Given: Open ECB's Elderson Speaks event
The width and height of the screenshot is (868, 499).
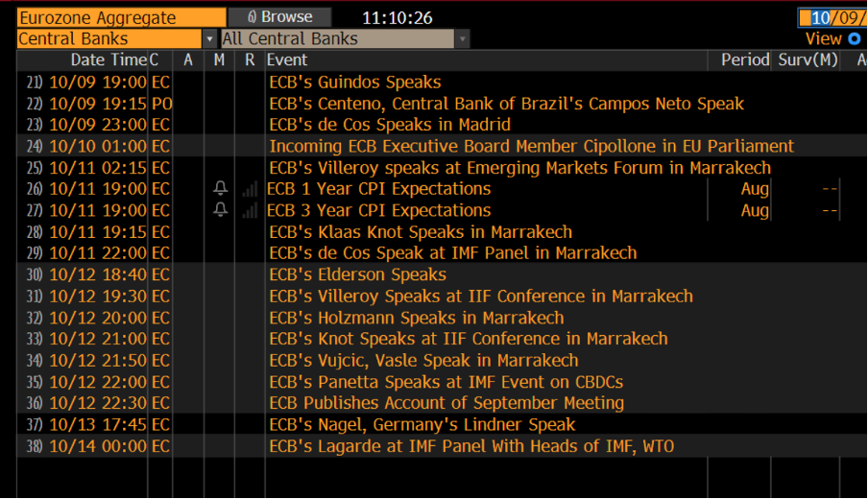Looking at the screenshot, I should 357,275.
